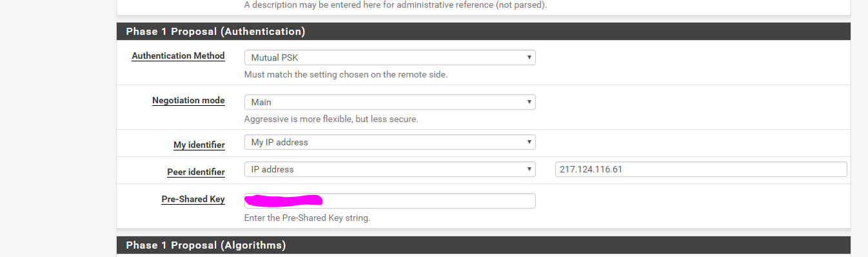Open the Negotiation mode dropdown set to Main

click(x=390, y=102)
